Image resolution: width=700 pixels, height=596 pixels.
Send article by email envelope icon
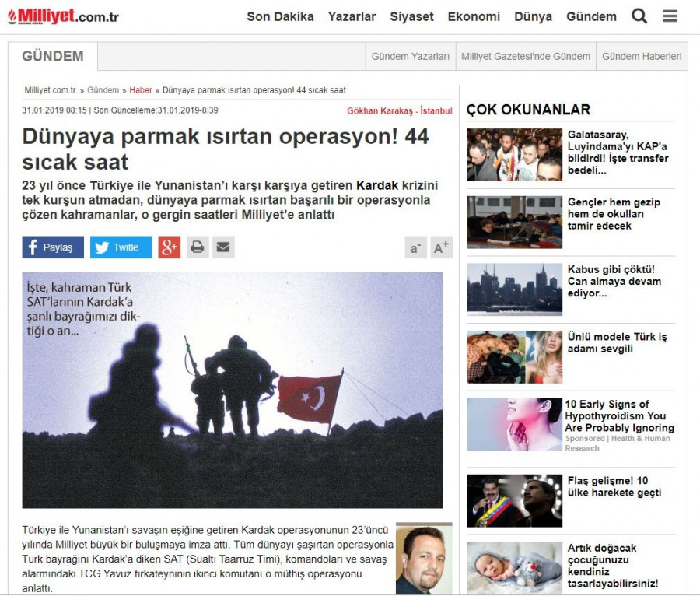coord(223,247)
